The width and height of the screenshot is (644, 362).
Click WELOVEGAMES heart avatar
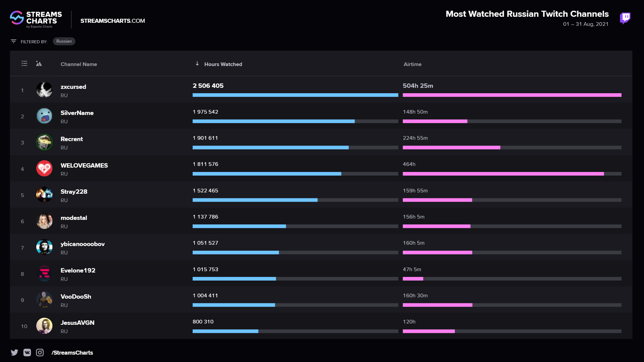coord(44,169)
